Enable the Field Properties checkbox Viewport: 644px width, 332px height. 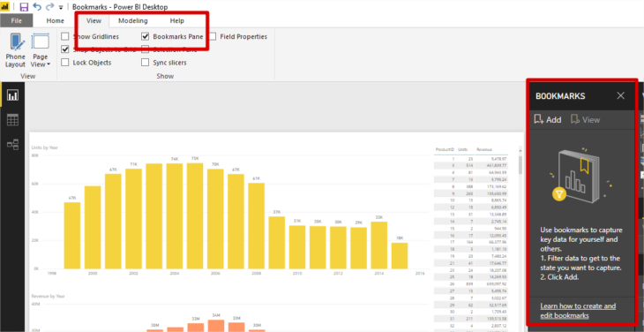click(212, 36)
